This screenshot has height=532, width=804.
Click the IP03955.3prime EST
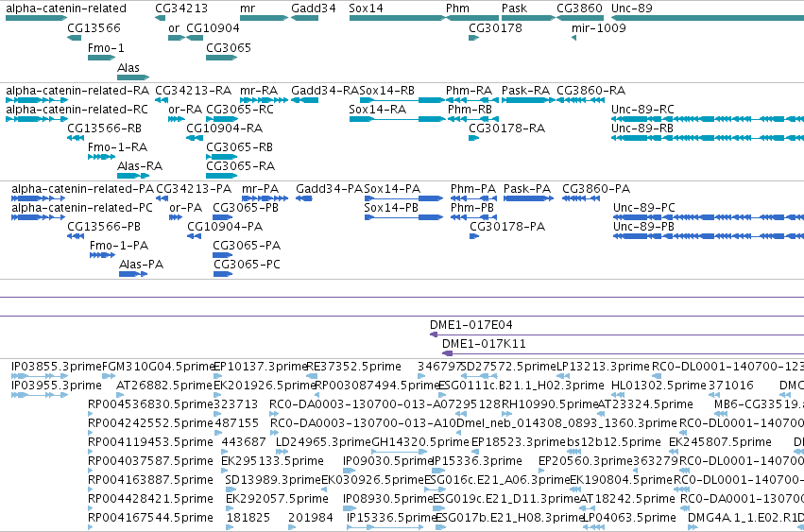click(x=40, y=395)
